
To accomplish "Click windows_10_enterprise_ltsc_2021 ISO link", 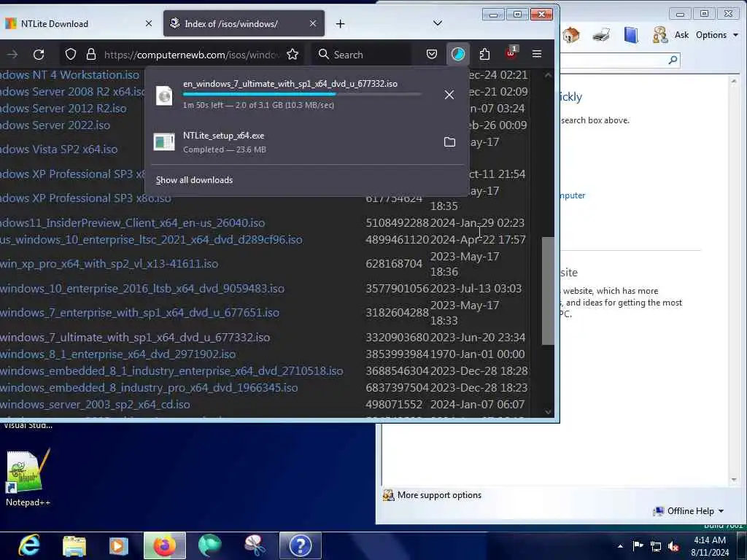I will click(152, 239).
